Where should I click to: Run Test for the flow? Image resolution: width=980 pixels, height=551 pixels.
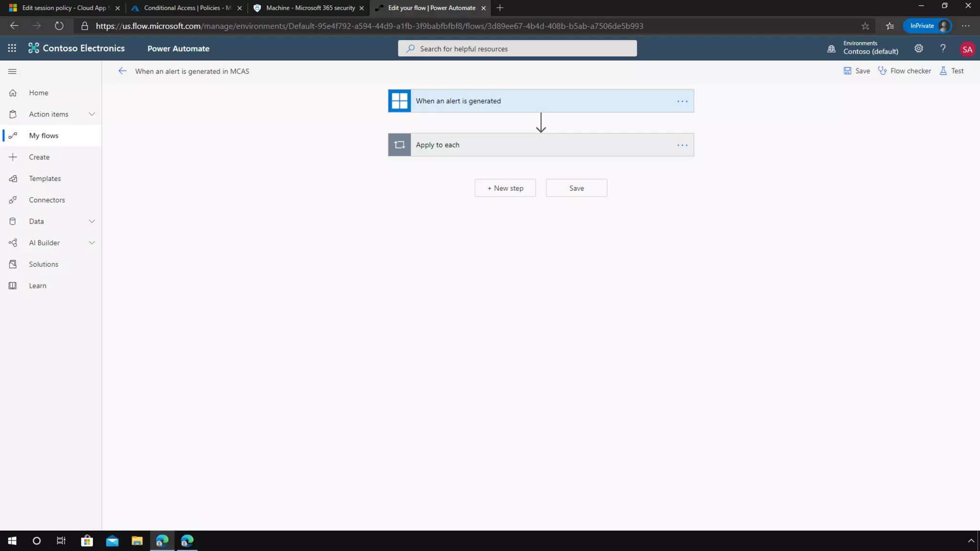click(952, 71)
